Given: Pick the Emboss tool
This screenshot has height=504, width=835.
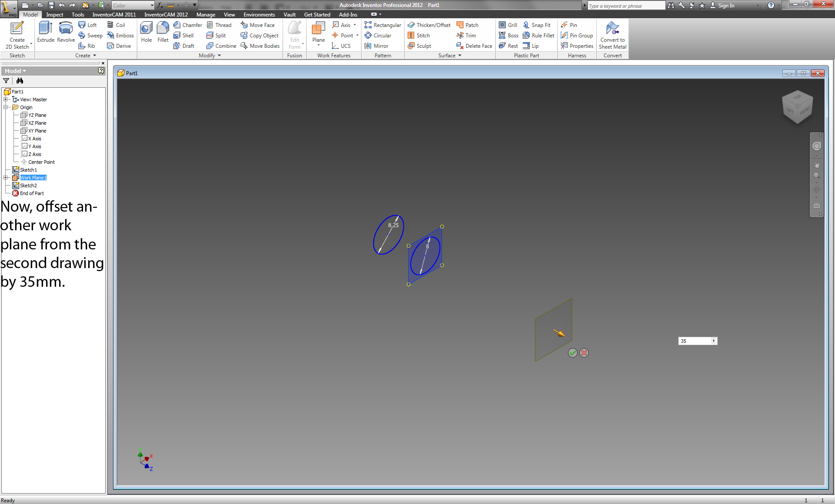Looking at the screenshot, I should pos(120,36).
